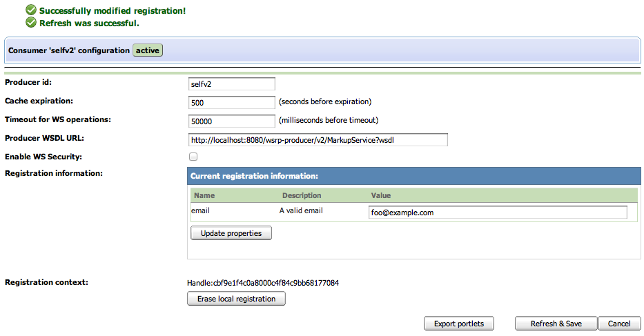Screen dimensions: 644x336
Task: Click the 'active' status badge
Action: coord(148,50)
